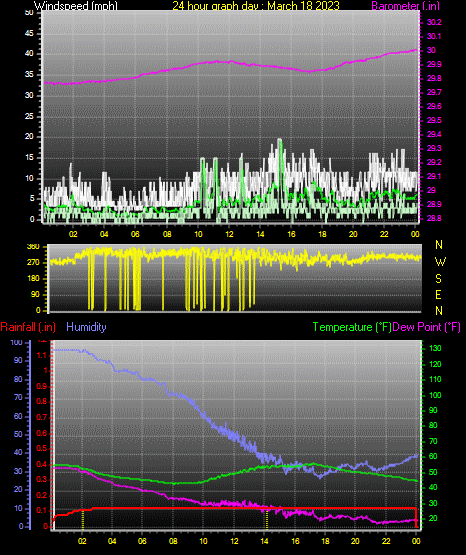
Task: Click the 35 value on the windspeed axis
Action: (x=29, y=75)
